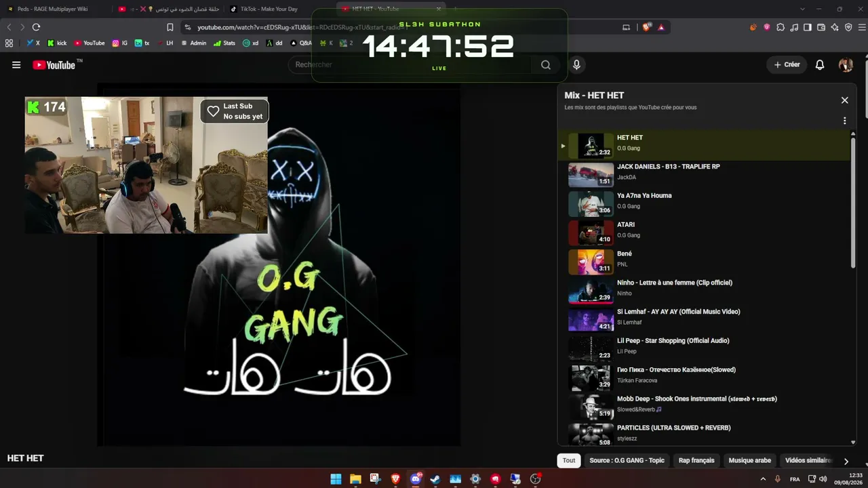Play Mobb Deep - Shook Ones instrumental
This screenshot has height=488, width=868.
[x=705, y=408]
